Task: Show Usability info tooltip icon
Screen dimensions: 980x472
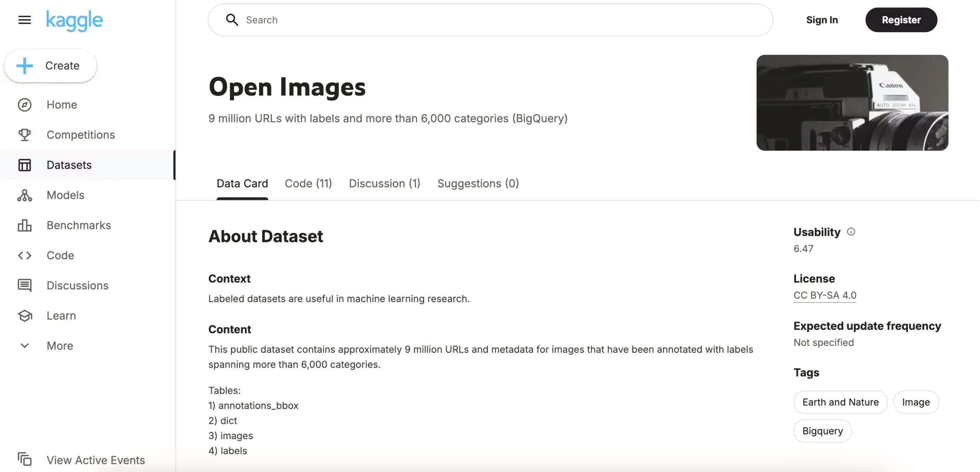Action: pyautogui.click(x=850, y=232)
